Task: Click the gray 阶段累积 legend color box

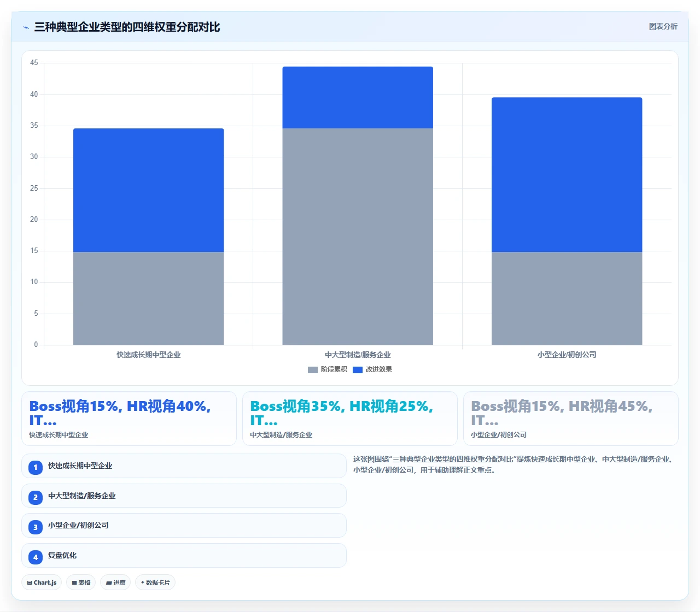Action: 313,370
